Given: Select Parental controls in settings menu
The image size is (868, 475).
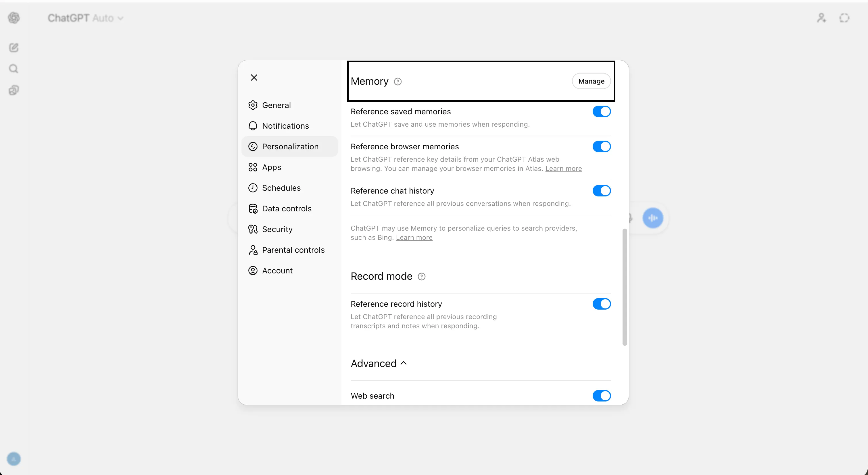Looking at the screenshot, I should tap(293, 250).
